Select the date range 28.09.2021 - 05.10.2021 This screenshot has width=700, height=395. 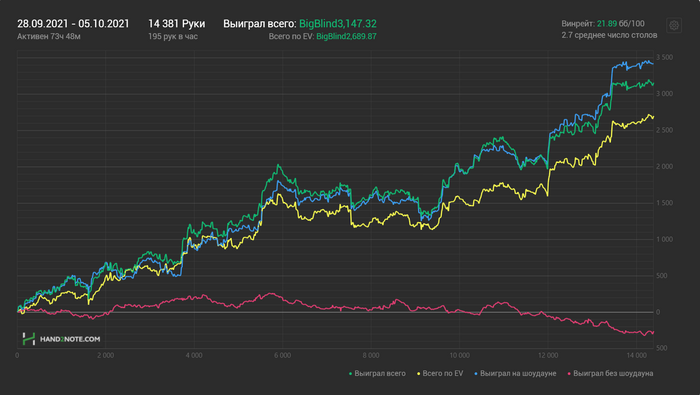[x=73, y=24]
